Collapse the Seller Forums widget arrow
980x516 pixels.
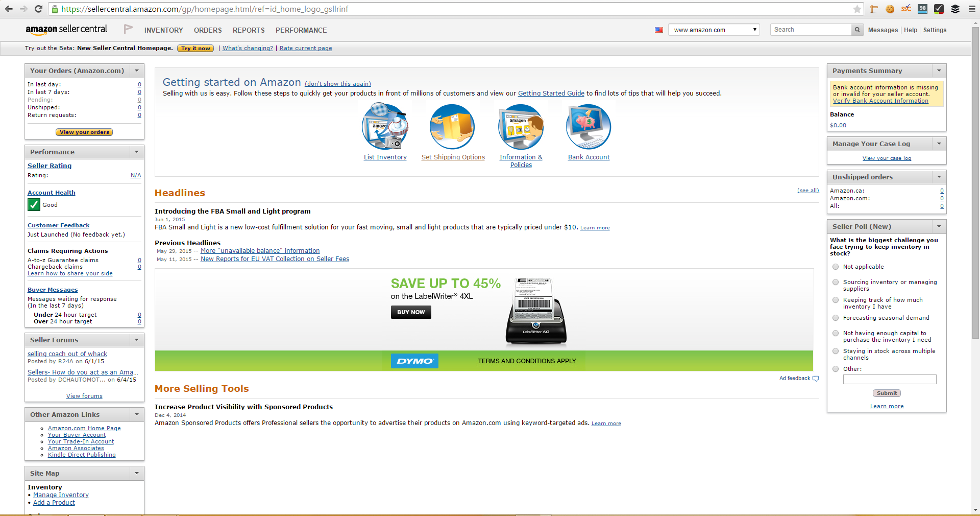tap(137, 340)
